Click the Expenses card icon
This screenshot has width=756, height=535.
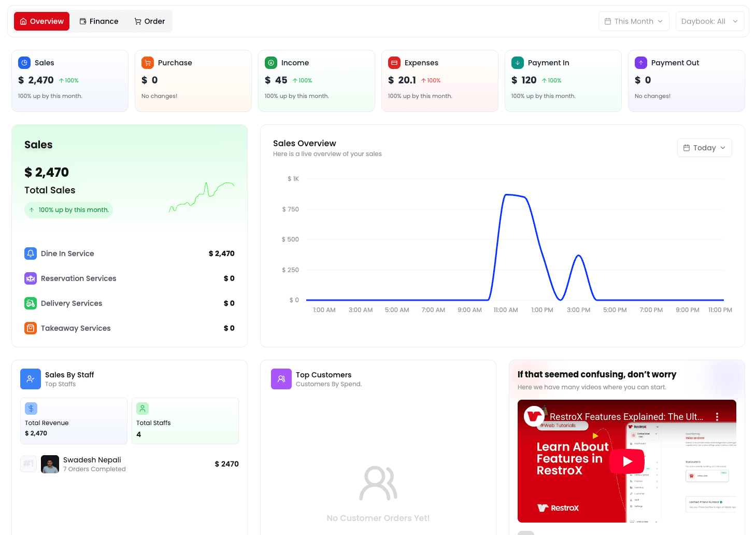(394, 62)
